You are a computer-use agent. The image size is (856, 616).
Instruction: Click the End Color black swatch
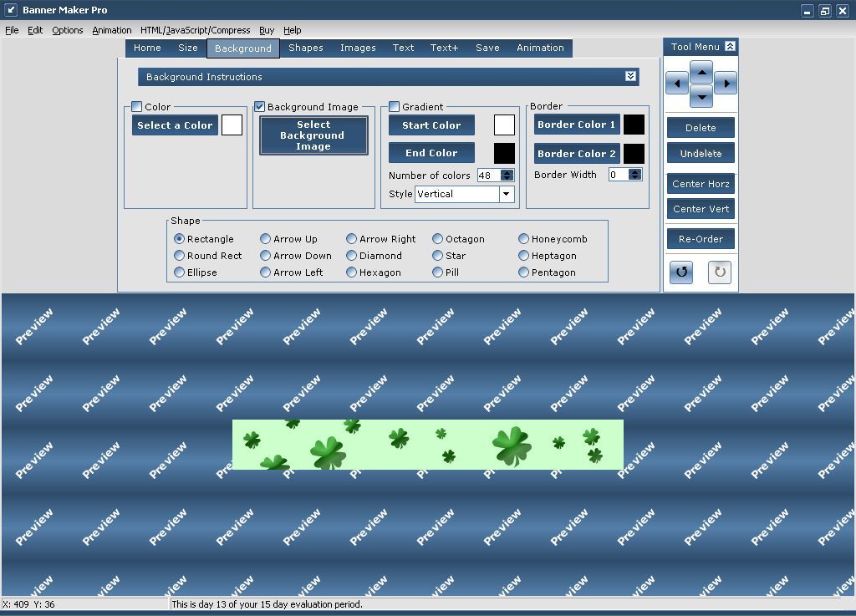504,152
